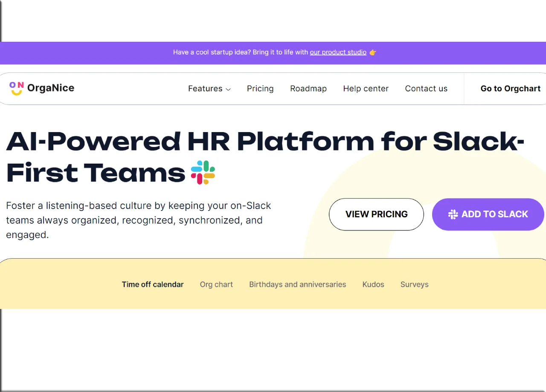Open the Features navigation menu
The image size is (546, 392).
point(205,89)
